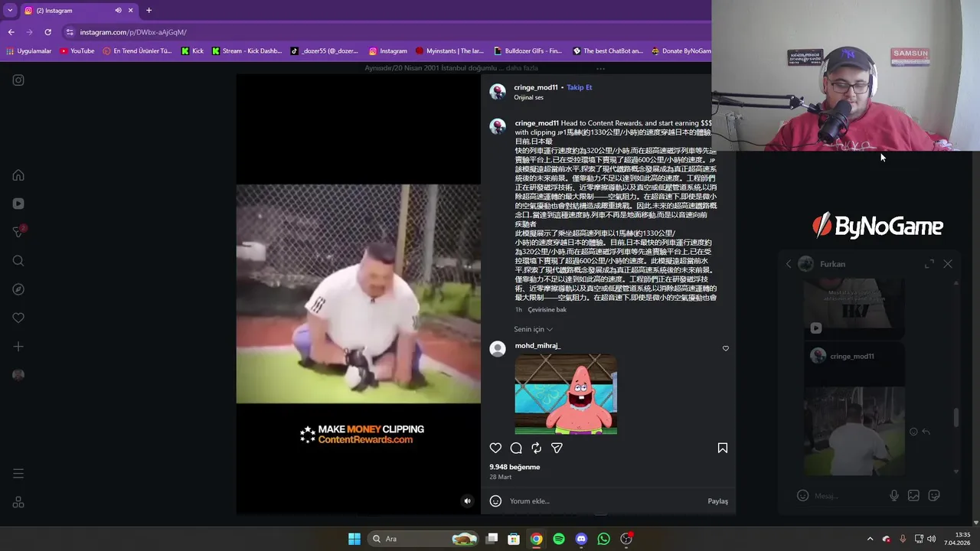Open tab search dropdown arrow
The width and height of the screenshot is (980, 551).
(10, 11)
